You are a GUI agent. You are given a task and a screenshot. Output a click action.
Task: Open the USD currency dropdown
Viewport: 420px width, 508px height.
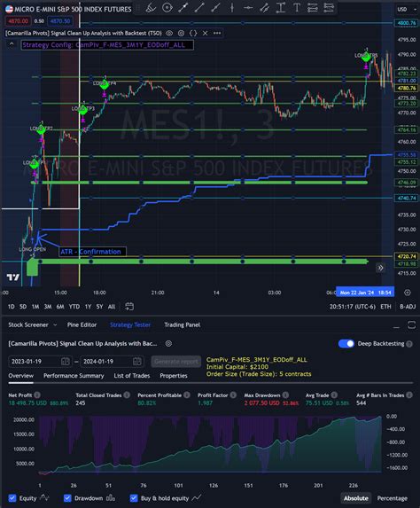click(407, 10)
